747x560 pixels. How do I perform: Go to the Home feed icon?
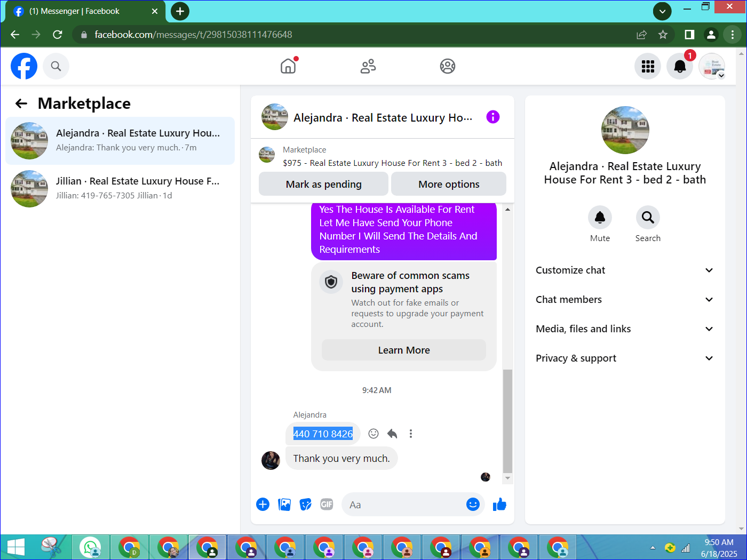tap(288, 66)
